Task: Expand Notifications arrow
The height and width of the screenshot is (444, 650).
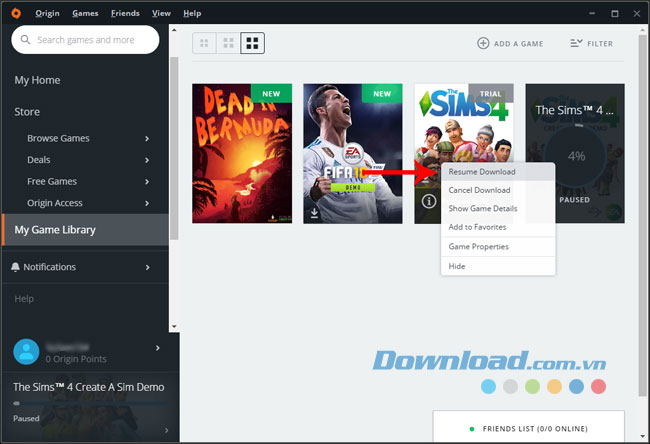Action: 147,267
